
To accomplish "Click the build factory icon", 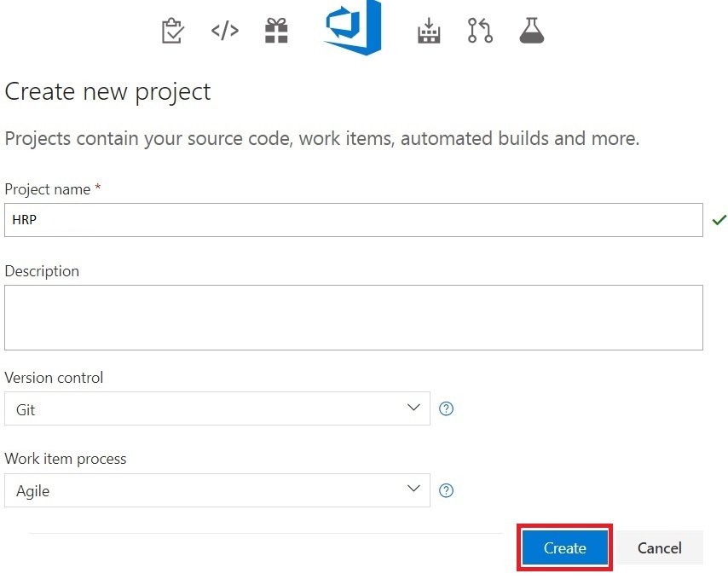I will click(429, 32).
